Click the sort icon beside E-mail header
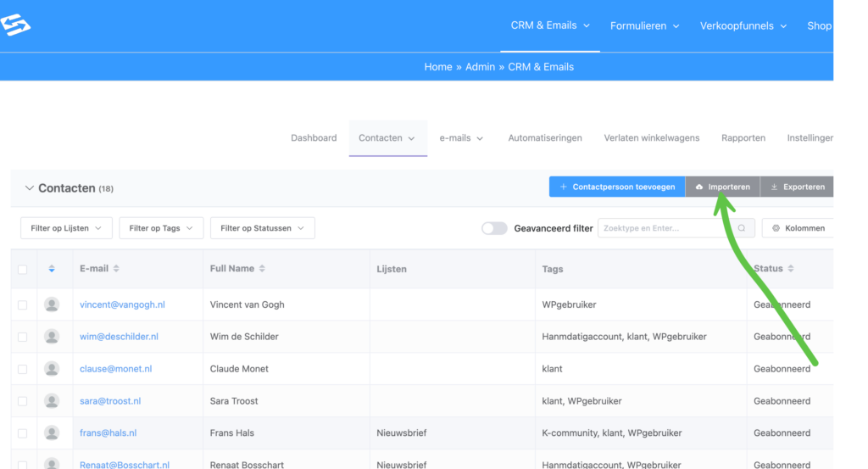This screenshot has width=868, height=469. click(x=116, y=269)
